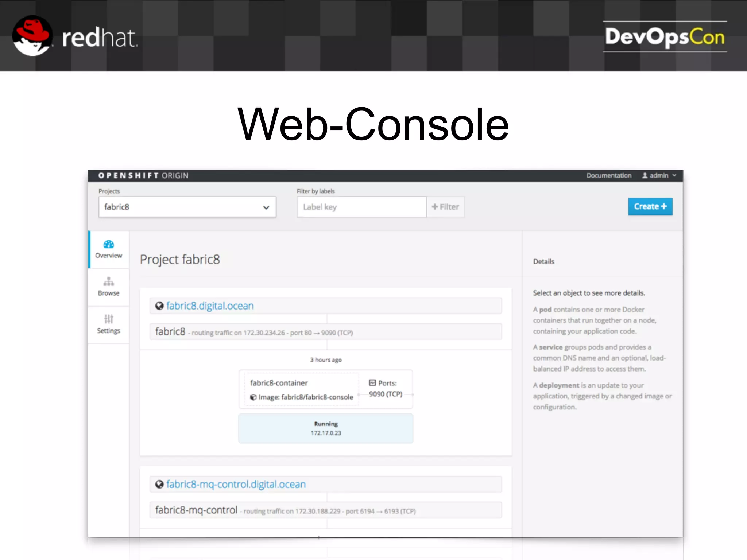Focus the Label key filter field

click(x=361, y=207)
